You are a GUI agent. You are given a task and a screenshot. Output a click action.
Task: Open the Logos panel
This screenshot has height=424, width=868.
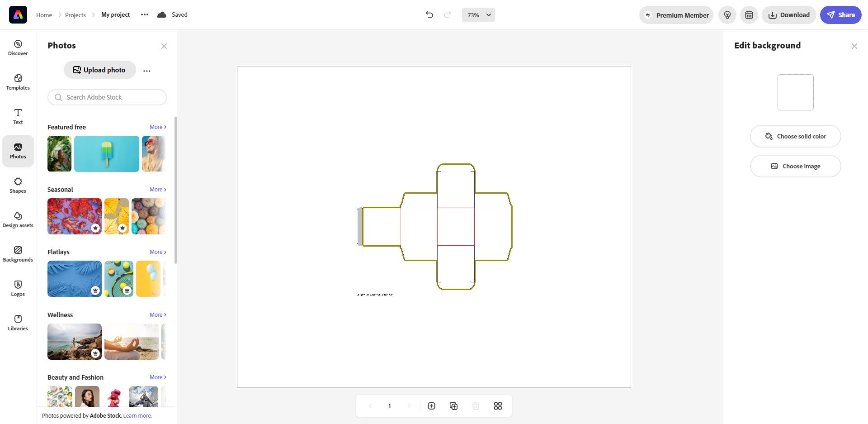point(18,288)
